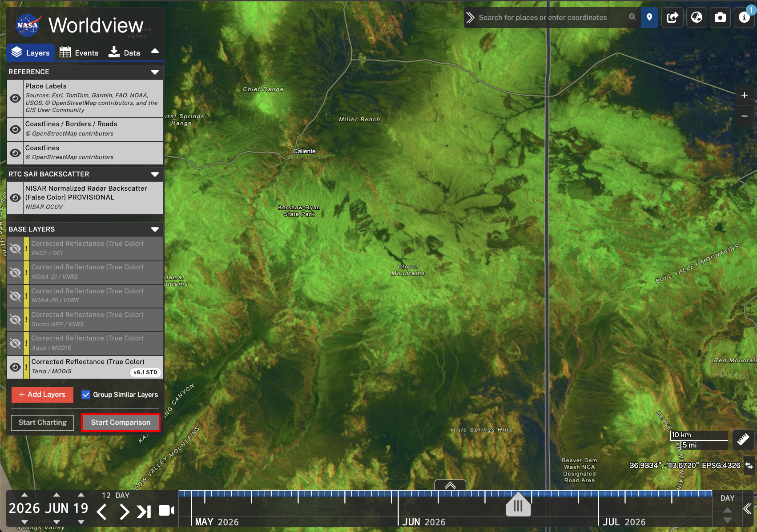Click the JUL 2026 timeline label
This screenshot has height=532, width=757.
[624, 522]
